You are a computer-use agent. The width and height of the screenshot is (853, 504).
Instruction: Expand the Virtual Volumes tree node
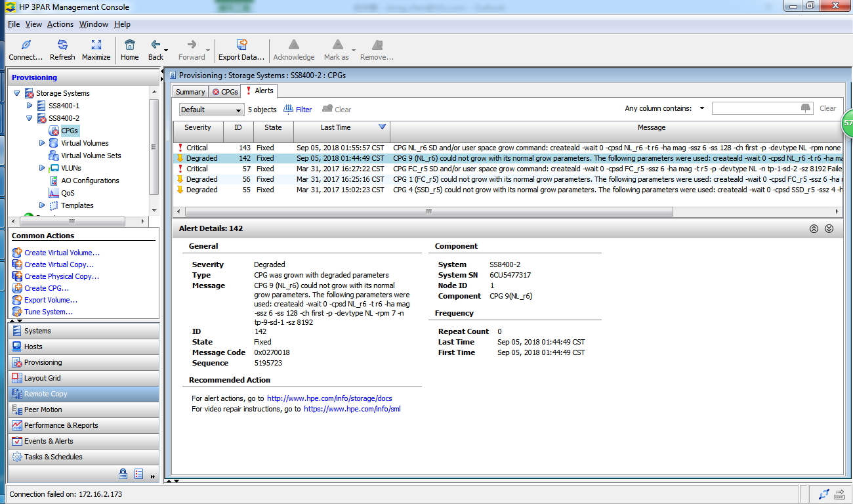click(x=42, y=142)
